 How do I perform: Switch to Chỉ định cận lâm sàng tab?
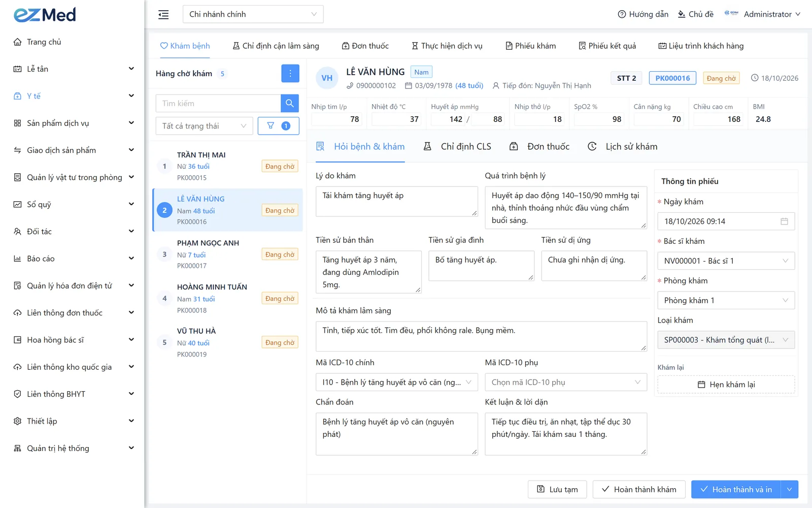tap(276, 46)
